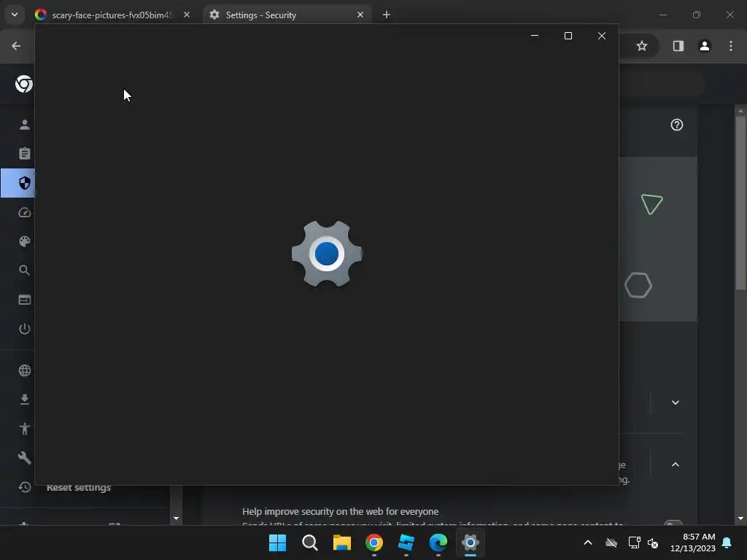Collapse the section with up chevron
Viewport: 747px width, 560px height.
675,464
